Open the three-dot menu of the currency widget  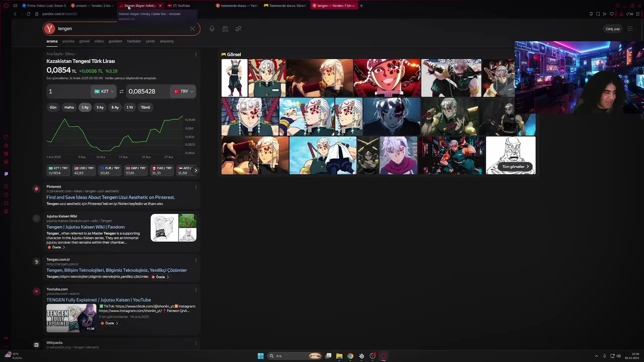click(x=196, y=54)
